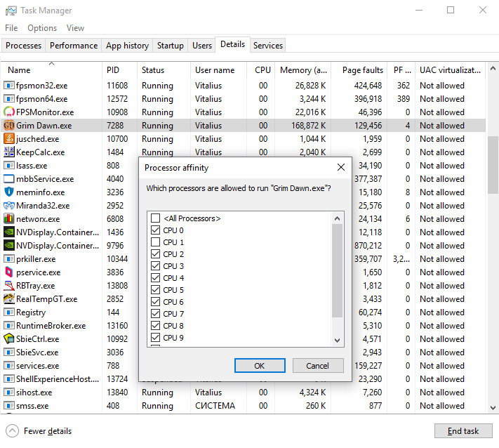Click the meminfo.exe shield icon
The image size is (499, 448).
pos(9,192)
